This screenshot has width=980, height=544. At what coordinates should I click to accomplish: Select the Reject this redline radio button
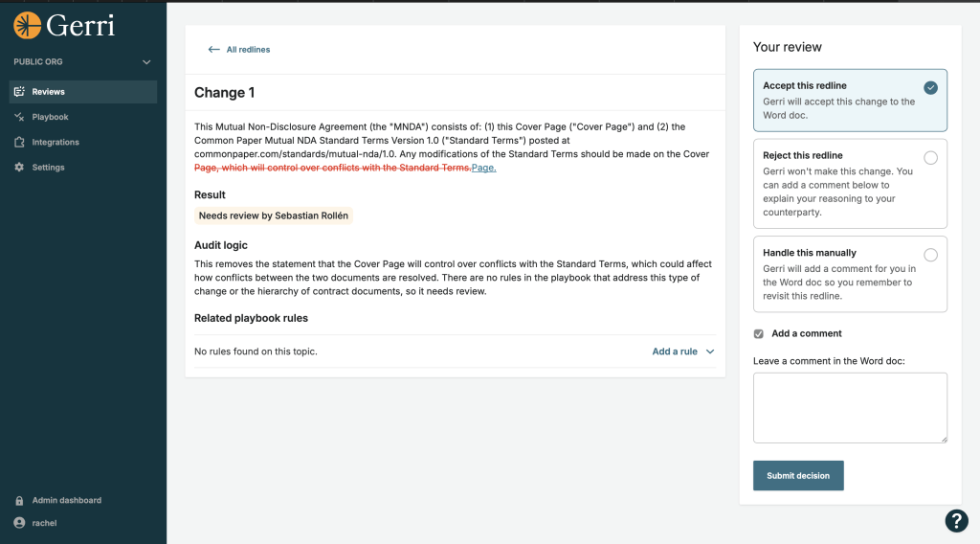click(930, 158)
